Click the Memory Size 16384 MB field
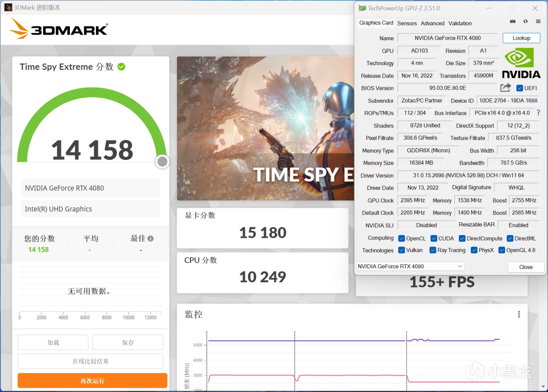The width and height of the screenshot is (548, 392). point(421,163)
